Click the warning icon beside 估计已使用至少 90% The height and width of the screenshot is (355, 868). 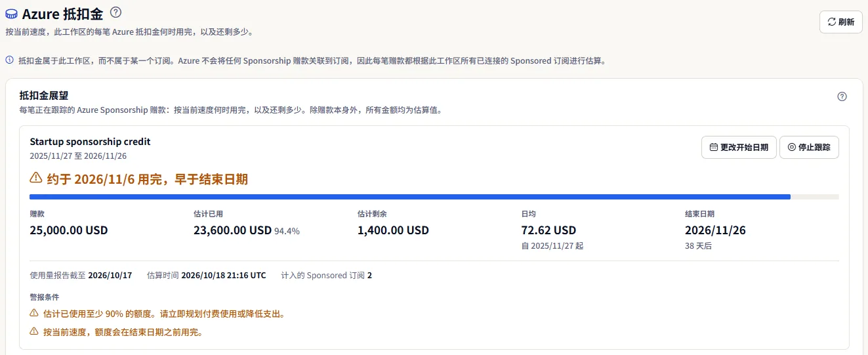[x=34, y=314]
